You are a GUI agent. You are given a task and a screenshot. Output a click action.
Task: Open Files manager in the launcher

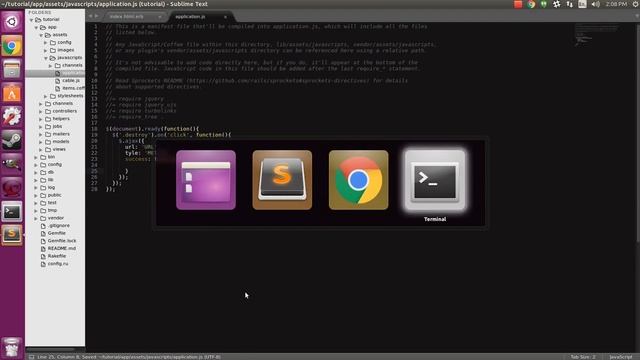12,69
